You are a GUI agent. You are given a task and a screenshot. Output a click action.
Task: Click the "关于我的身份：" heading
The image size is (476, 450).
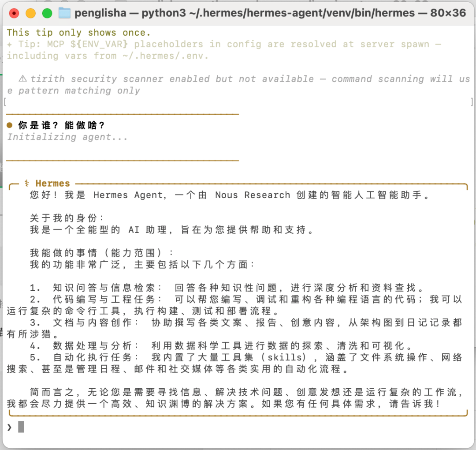coord(67,218)
